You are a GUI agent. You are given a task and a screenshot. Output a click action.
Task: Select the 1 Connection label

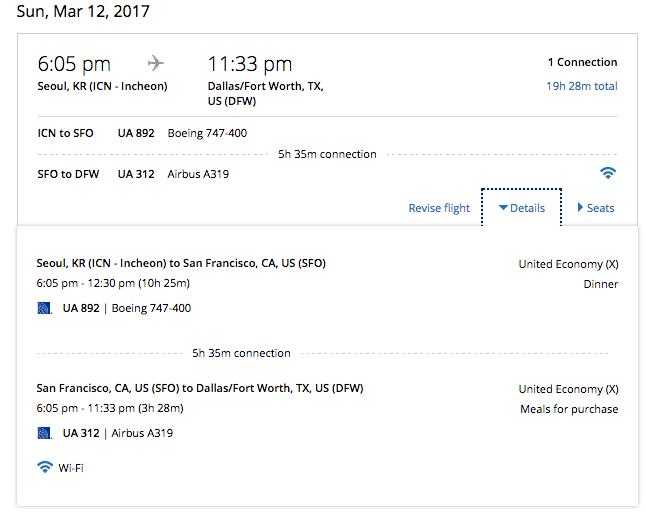(x=582, y=62)
